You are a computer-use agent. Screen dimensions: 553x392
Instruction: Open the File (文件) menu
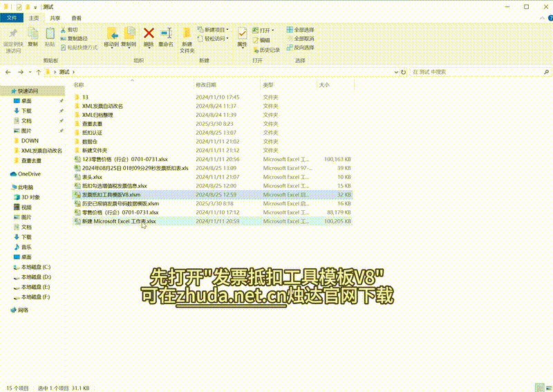pyautogui.click(x=12, y=18)
